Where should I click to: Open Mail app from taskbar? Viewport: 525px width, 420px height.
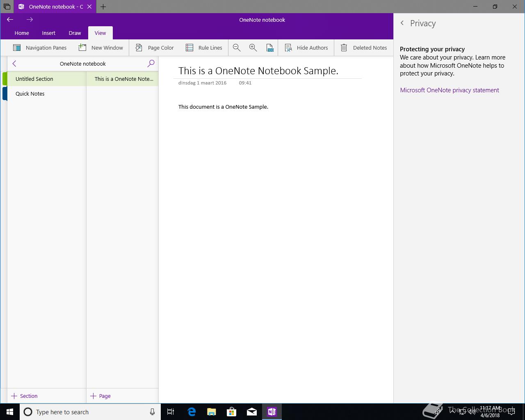[x=252, y=412]
